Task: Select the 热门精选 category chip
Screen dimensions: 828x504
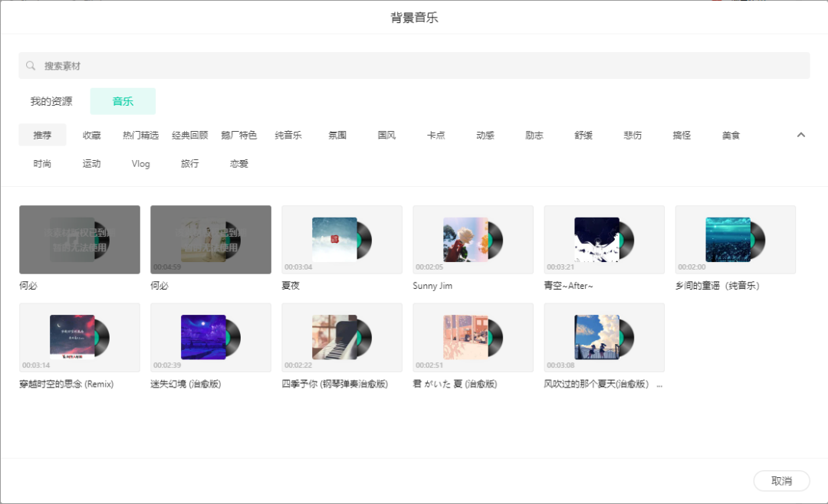Action: 143,134
